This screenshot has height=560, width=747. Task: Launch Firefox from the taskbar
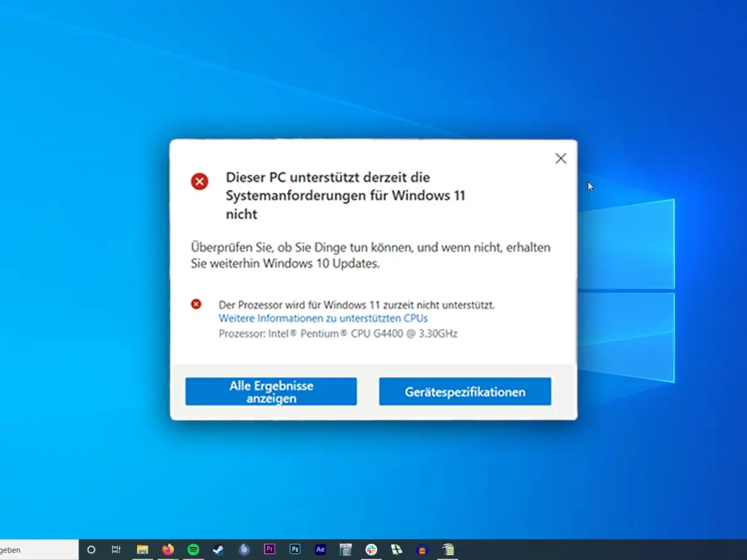(x=168, y=549)
